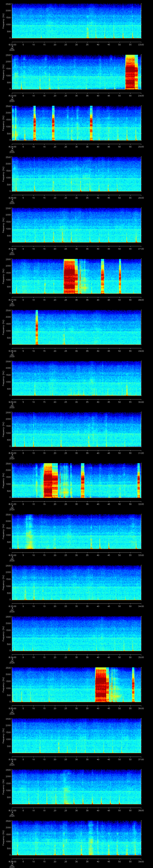Image resolution: width=153 pixels, height=868 pixels.
Task: Click the wide red burst at 17 seconds, 8:31:00 panel
Action: click(x=51, y=481)
